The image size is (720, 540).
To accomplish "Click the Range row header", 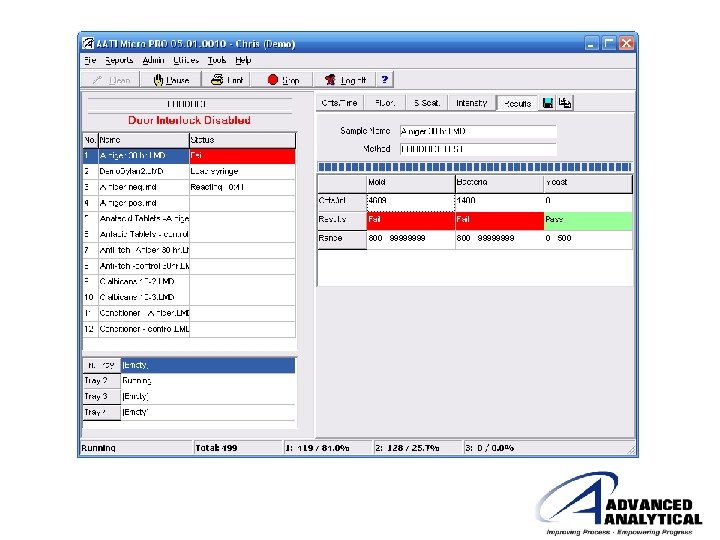I will pyautogui.click(x=342, y=239).
